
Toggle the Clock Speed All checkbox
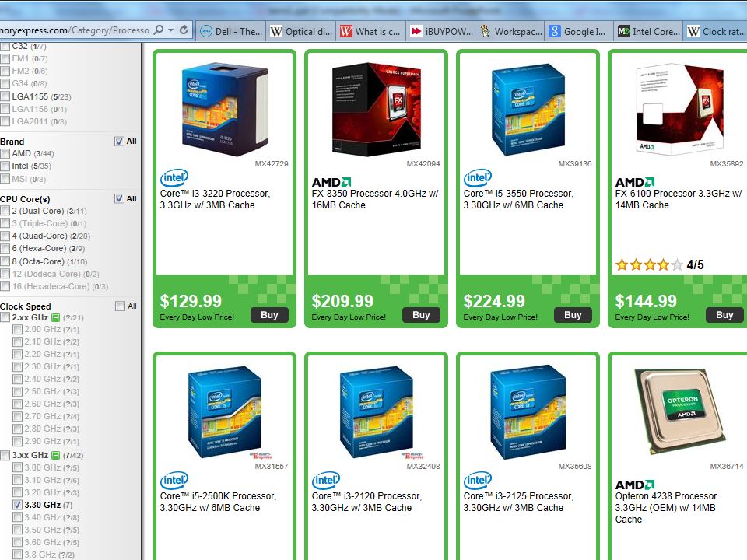coord(120,306)
